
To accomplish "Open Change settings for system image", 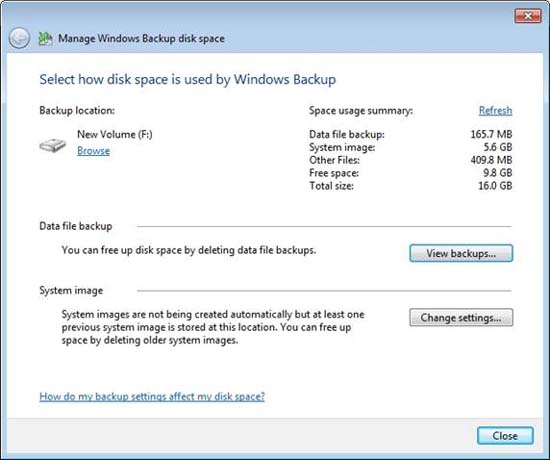I will (x=461, y=318).
